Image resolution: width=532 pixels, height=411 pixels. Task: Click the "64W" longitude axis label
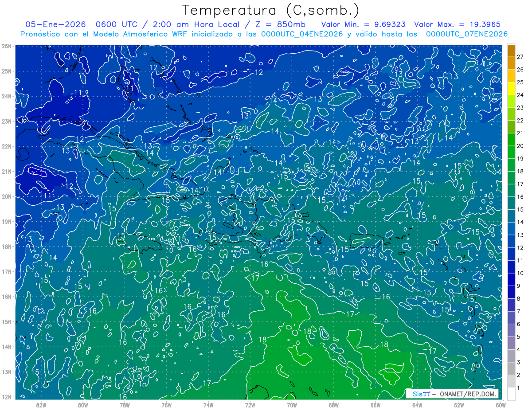(417, 405)
